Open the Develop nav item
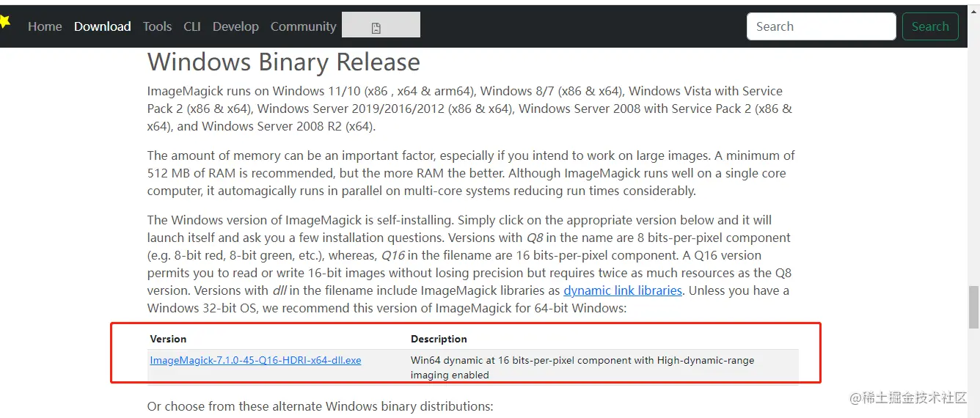 pyautogui.click(x=235, y=26)
